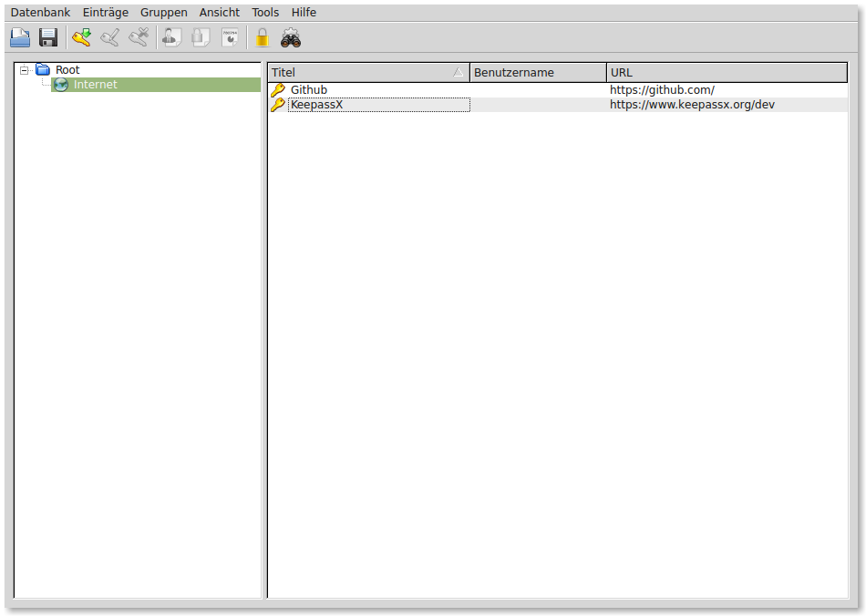
Task: Open the Gruppen menu
Action: (x=163, y=12)
